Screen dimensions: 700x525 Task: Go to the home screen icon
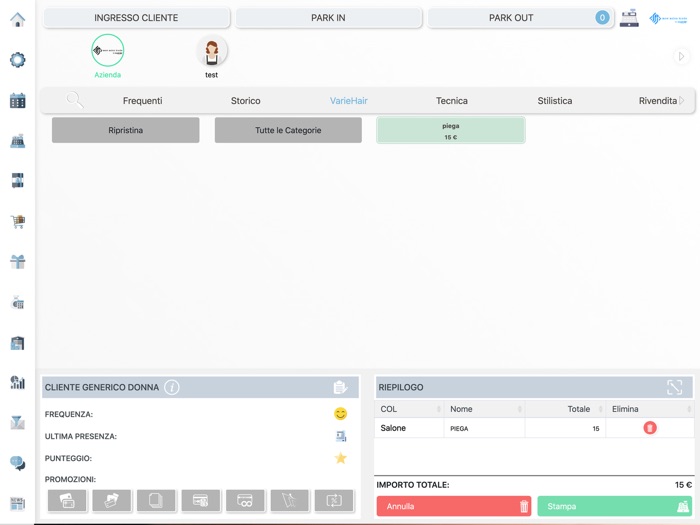pos(17,19)
